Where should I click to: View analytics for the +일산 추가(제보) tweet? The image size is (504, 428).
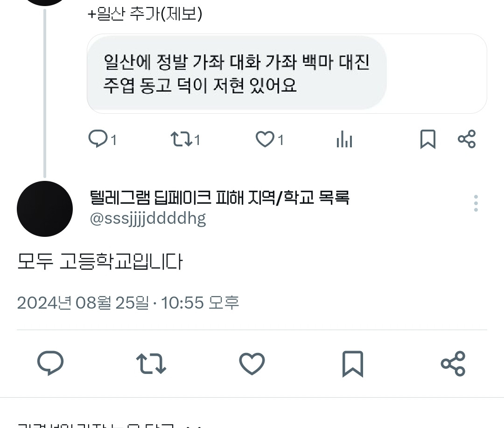[x=344, y=139]
